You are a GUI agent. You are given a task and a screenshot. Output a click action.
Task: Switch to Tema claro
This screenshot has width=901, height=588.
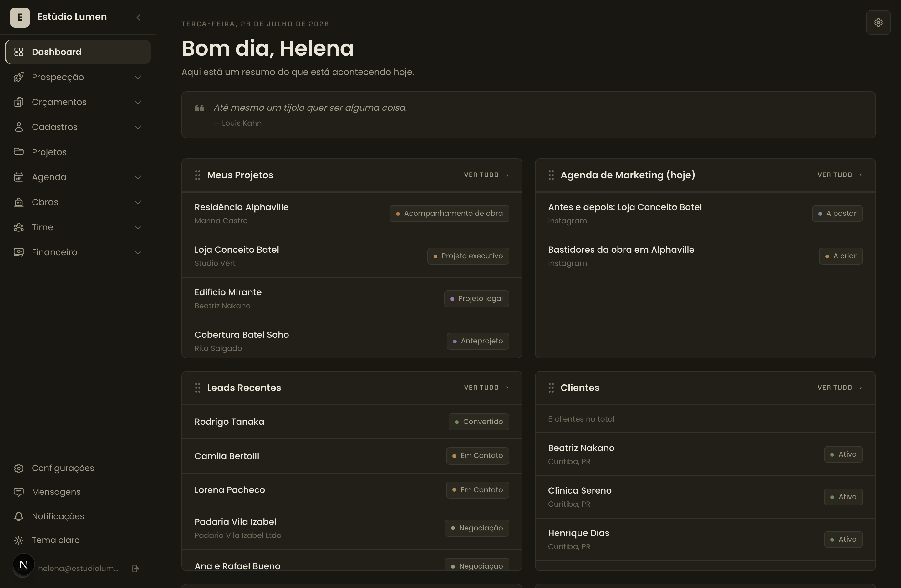pos(78,540)
